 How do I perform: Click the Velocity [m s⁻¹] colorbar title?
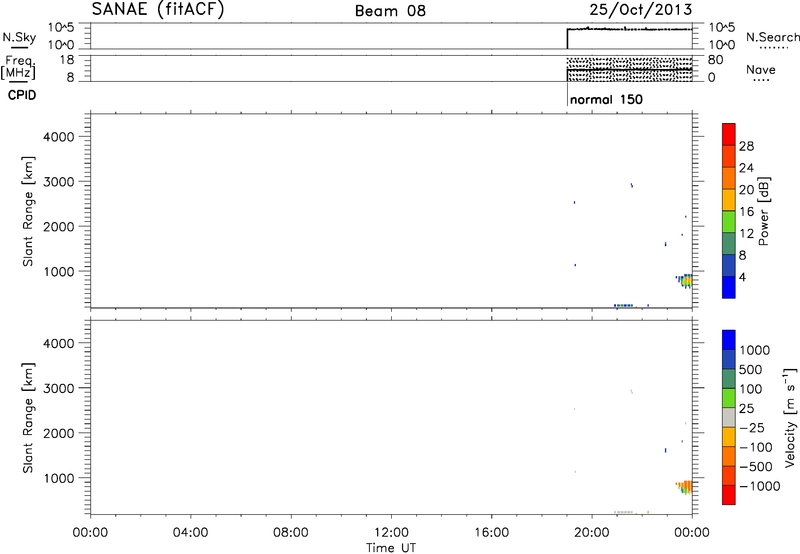790,417
